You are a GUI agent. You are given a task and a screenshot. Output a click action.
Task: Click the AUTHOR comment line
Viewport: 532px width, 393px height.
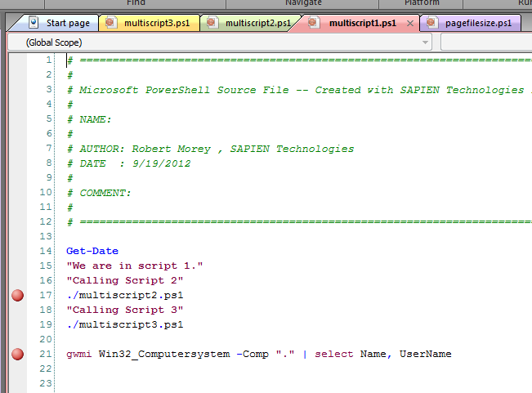click(210, 149)
